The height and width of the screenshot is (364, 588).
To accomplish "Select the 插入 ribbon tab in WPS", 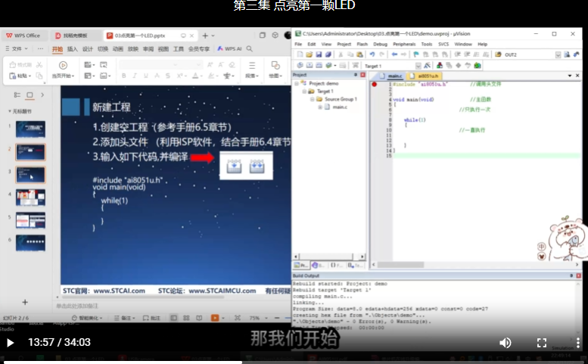I will (73, 48).
